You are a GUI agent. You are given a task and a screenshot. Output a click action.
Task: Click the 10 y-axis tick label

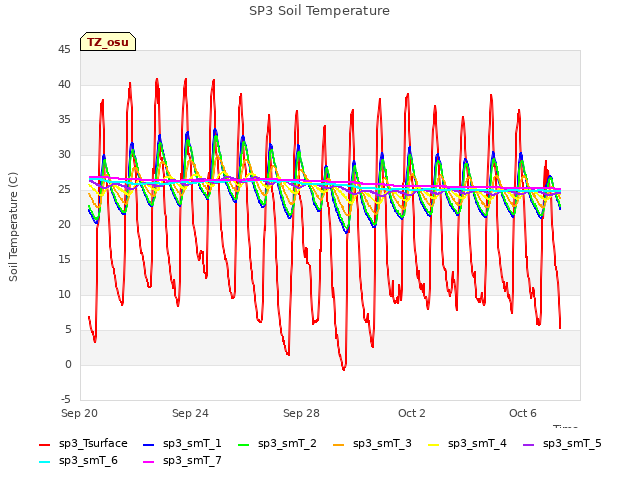pos(64,295)
